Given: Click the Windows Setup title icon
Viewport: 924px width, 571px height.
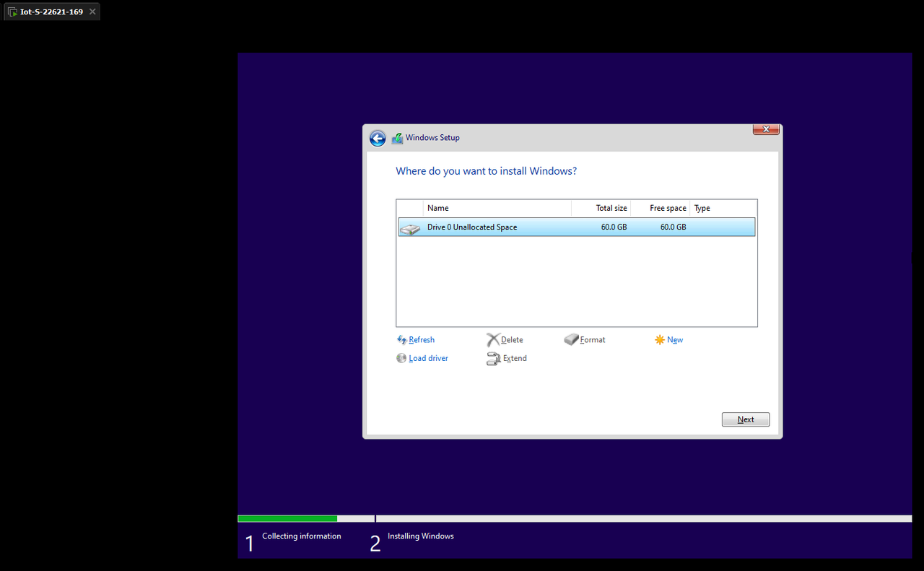Looking at the screenshot, I should click(x=397, y=138).
